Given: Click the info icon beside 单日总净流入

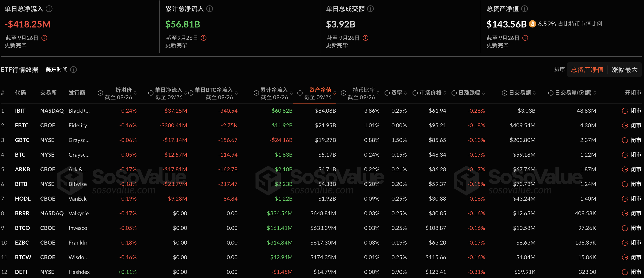Looking at the screenshot, I should pos(49,8).
